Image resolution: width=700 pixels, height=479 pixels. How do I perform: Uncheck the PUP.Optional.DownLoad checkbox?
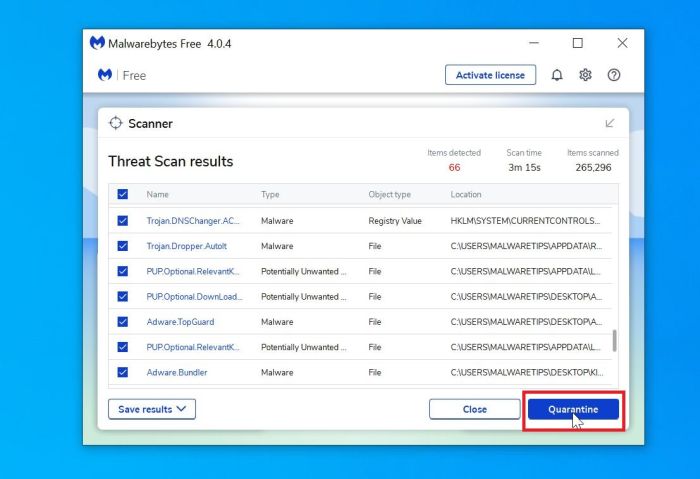tap(123, 296)
